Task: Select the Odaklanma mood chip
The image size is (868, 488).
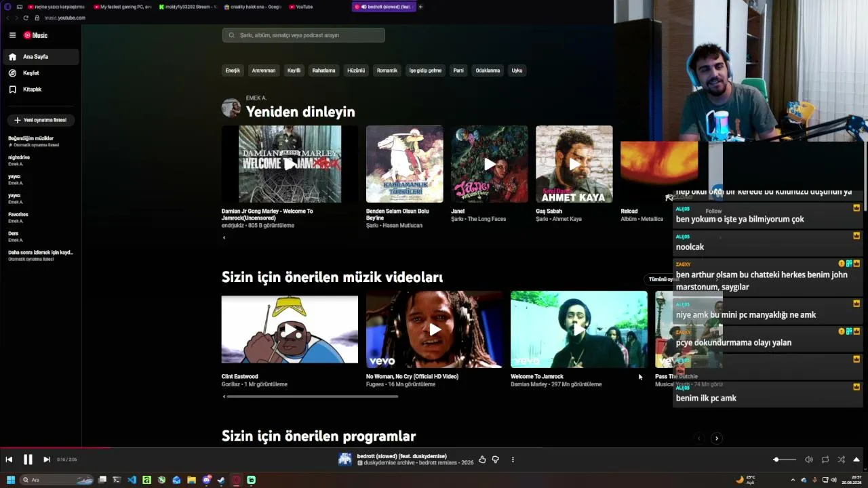Action: click(488, 70)
